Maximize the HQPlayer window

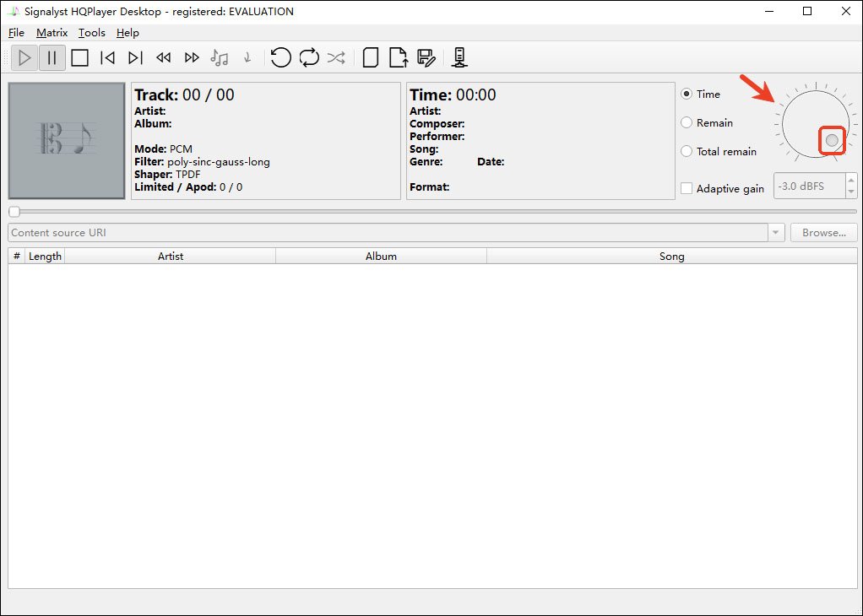tap(807, 11)
